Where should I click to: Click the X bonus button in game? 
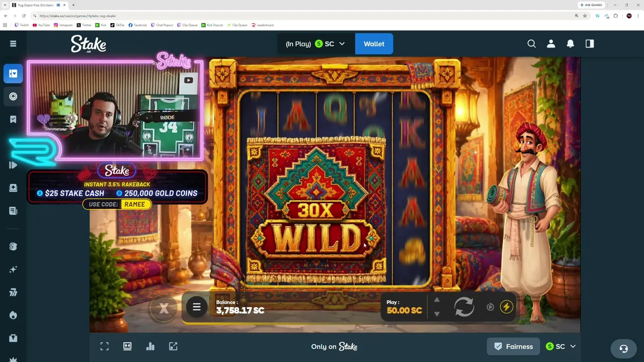[x=164, y=308]
